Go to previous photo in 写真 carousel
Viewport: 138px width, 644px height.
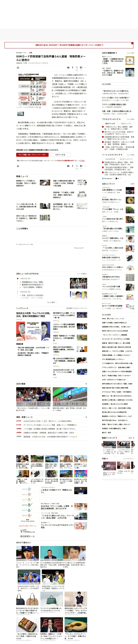click(x=103, y=466)
